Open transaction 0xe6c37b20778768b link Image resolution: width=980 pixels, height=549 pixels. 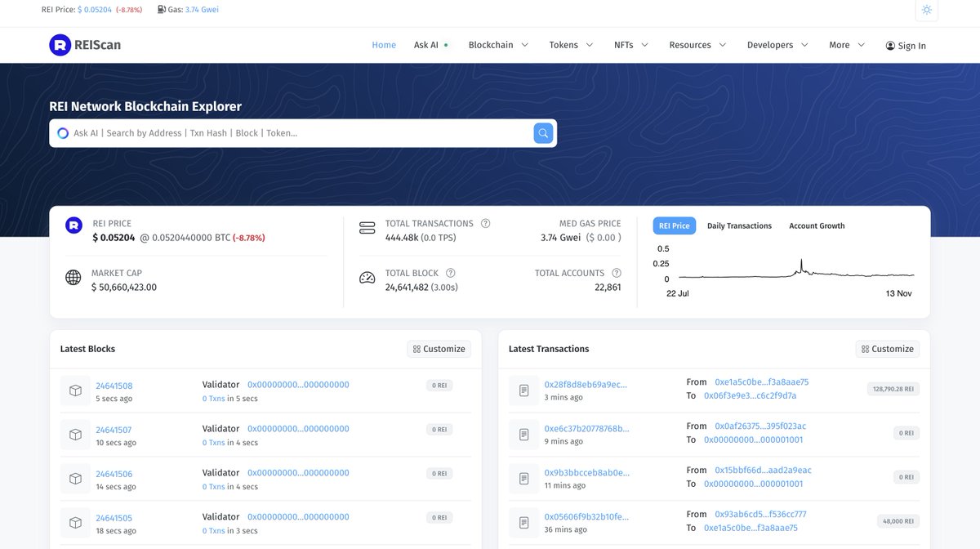pos(587,429)
